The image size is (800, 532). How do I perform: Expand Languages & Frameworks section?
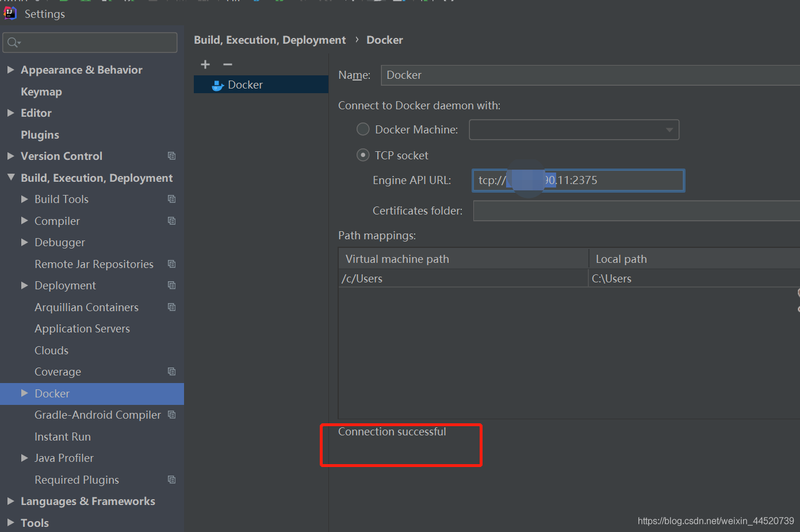(10, 501)
